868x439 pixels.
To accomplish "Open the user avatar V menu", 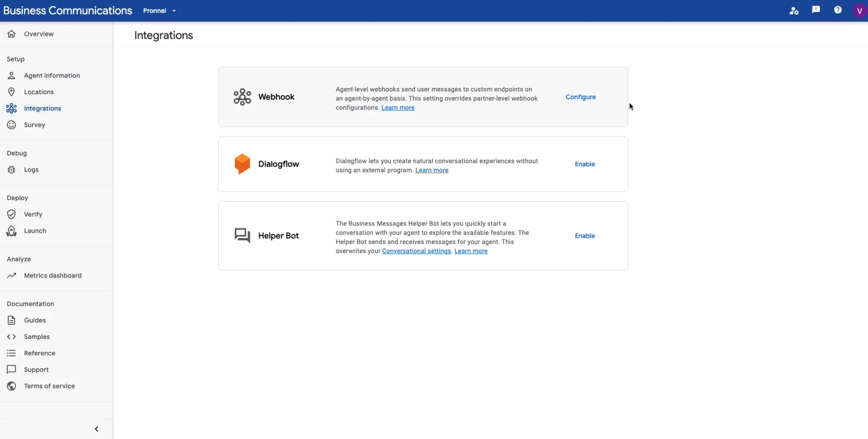I will click(859, 10).
